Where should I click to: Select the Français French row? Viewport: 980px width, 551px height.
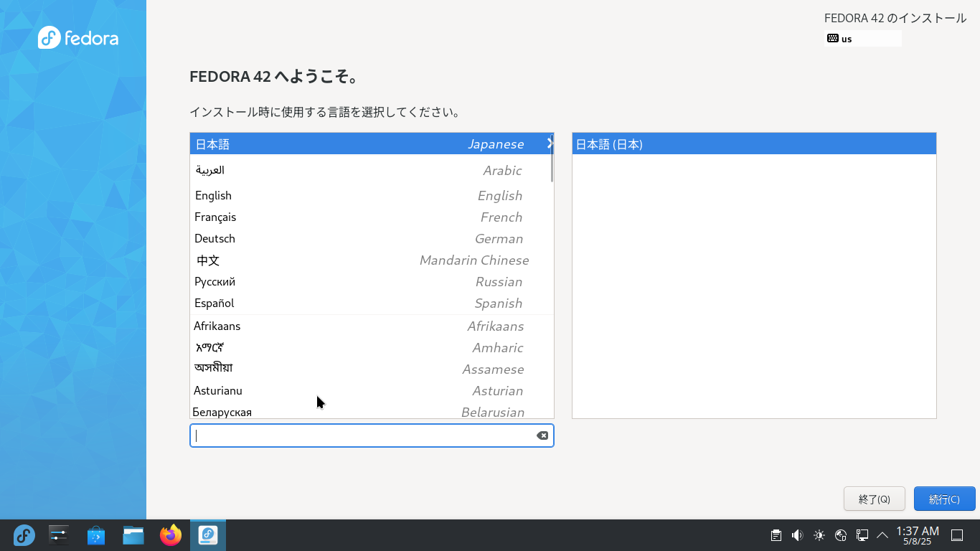click(372, 217)
